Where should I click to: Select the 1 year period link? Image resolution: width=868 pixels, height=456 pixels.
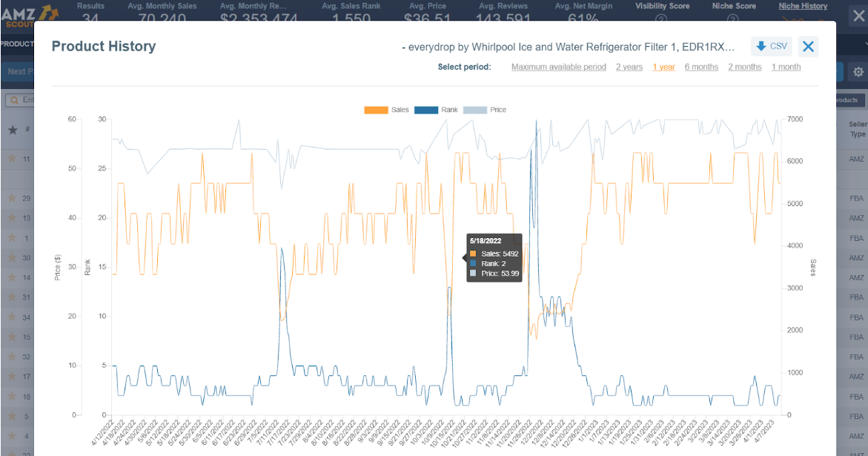[663, 67]
